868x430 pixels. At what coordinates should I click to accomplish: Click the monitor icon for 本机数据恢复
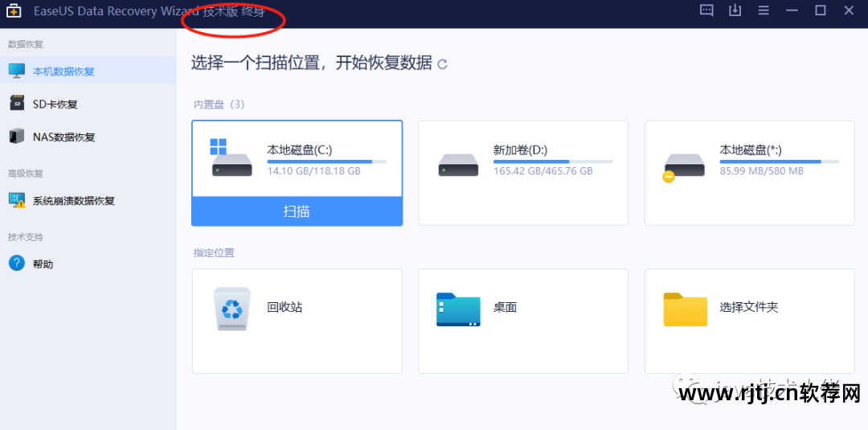[x=17, y=70]
